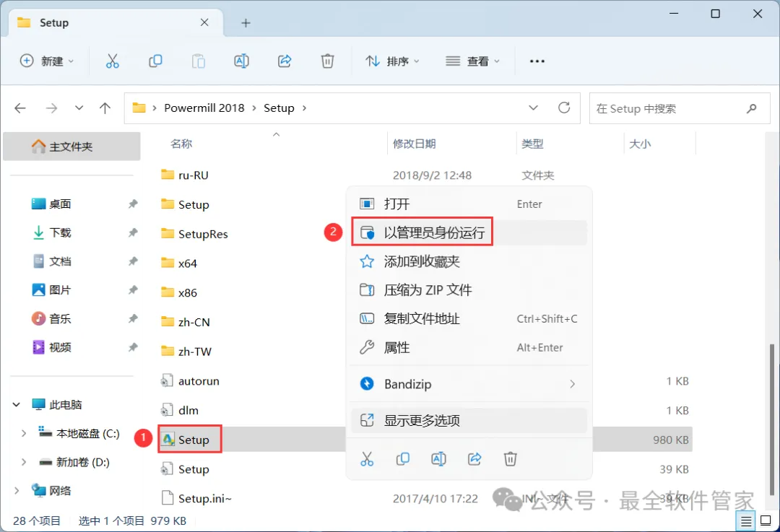Open the three-dots more options menu
Image resolution: width=780 pixels, height=532 pixels.
pyautogui.click(x=537, y=61)
